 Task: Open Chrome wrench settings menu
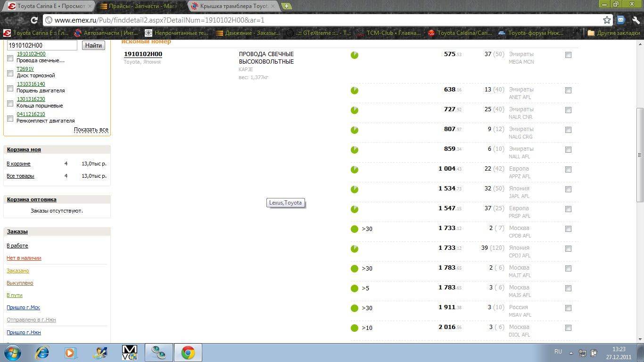click(x=635, y=20)
